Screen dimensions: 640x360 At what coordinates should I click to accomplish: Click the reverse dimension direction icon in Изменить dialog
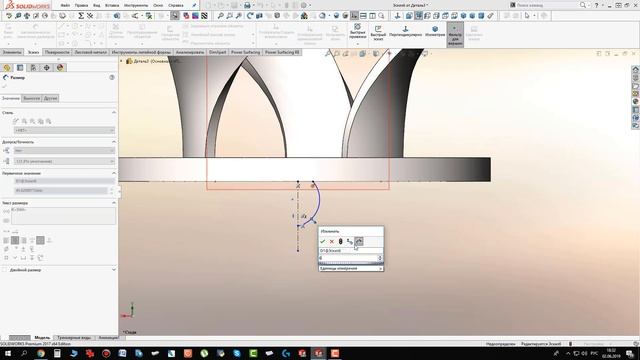tap(349, 242)
